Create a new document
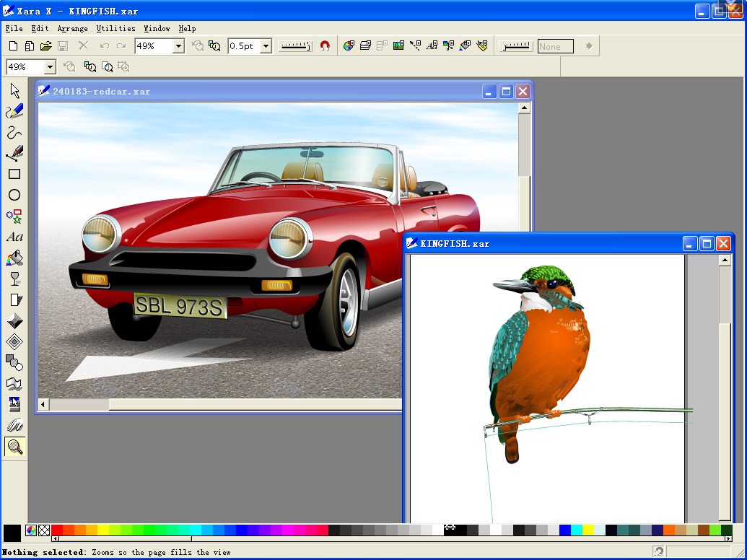747x560 pixels. coord(13,46)
